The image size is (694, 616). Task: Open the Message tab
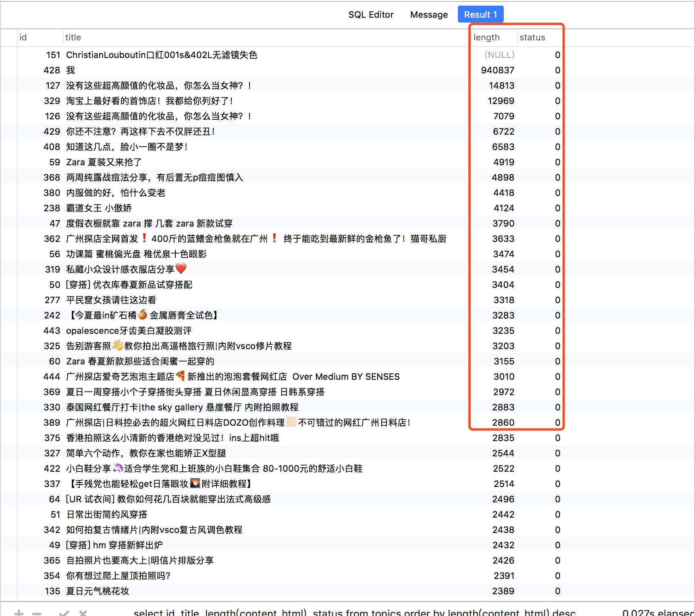click(429, 15)
